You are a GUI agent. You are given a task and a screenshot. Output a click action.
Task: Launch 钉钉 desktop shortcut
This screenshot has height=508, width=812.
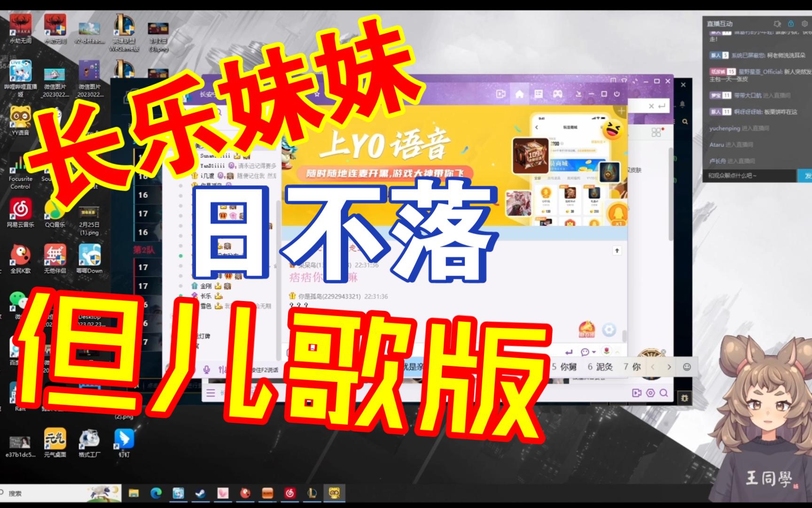point(124,443)
